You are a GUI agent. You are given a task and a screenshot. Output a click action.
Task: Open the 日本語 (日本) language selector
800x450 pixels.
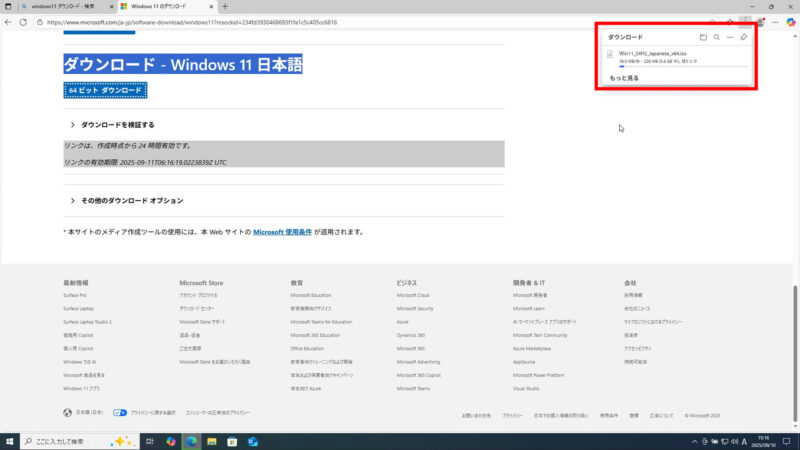click(82, 412)
